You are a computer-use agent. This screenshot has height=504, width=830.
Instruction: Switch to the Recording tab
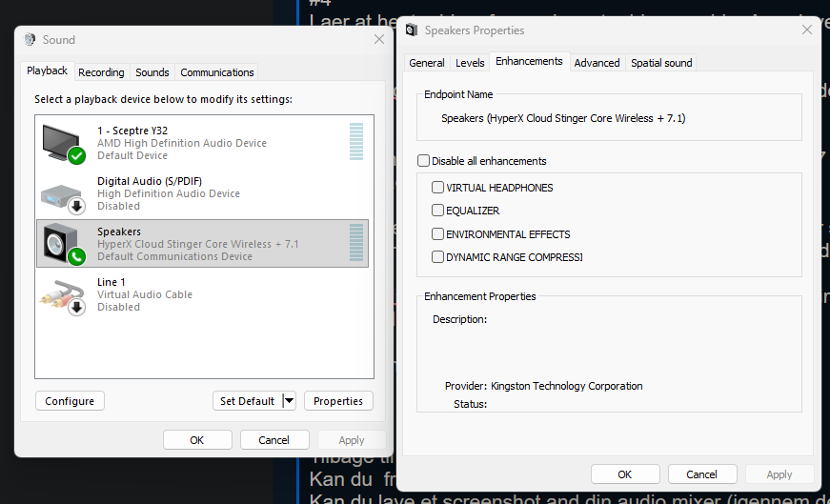click(x=101, y=72)
